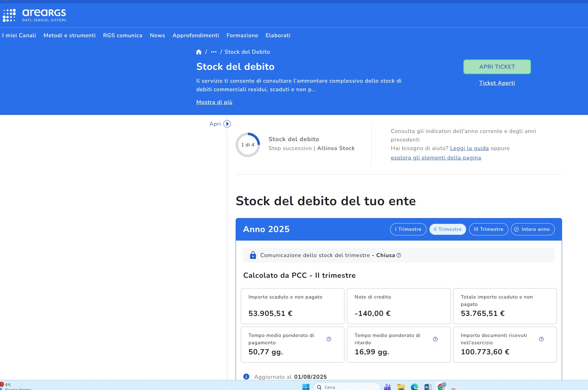Click help icon next to Chiusa status

click(x=399, y=255)
